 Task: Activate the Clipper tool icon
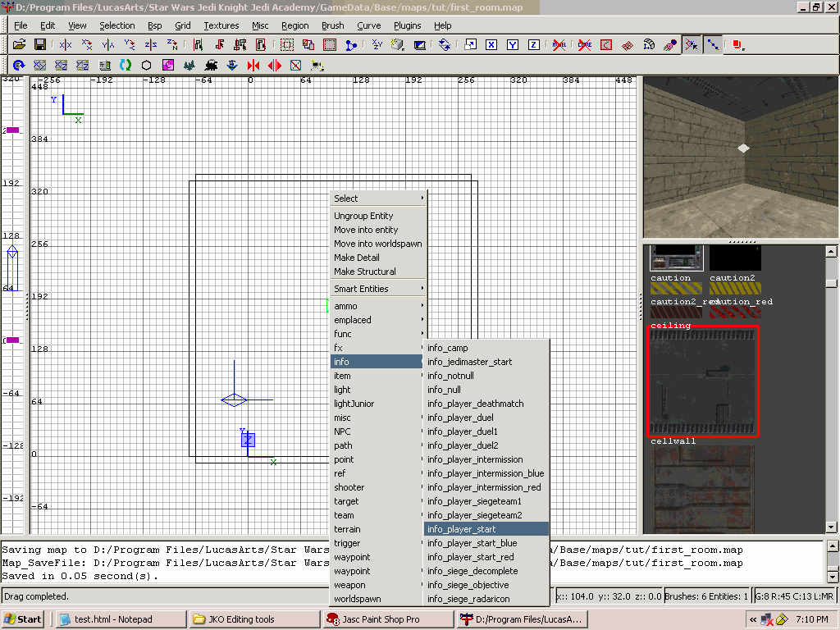[x=351, y=45]
